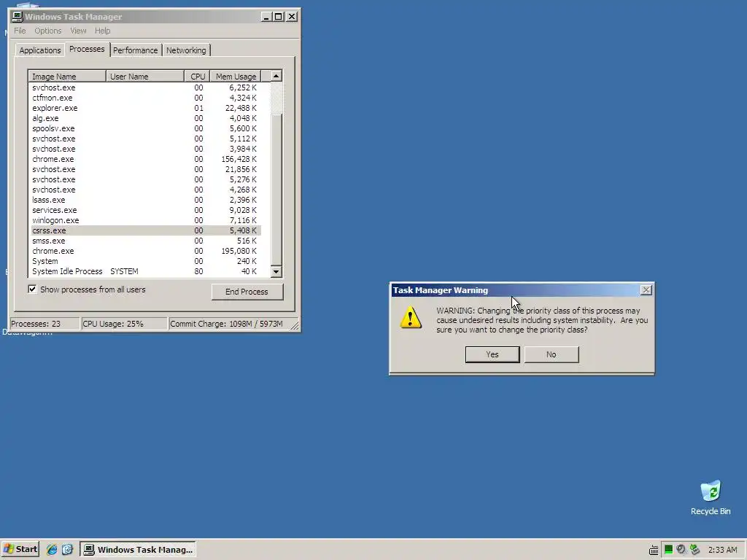The image size is (747, 560).
Task: Switch to the Performance tab
Action: [135, 50]
